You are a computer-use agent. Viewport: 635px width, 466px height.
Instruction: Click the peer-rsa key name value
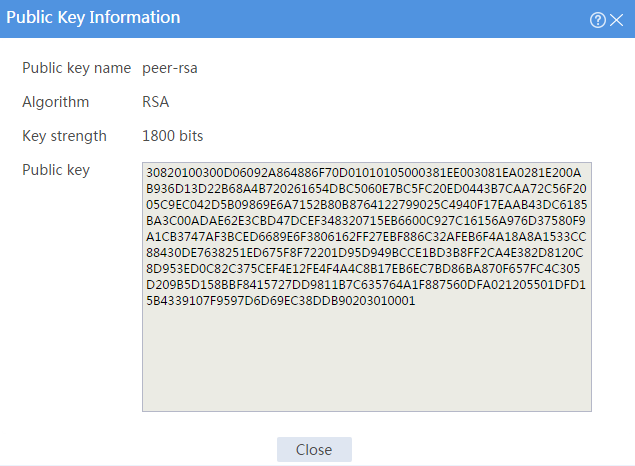coord(170,68)
